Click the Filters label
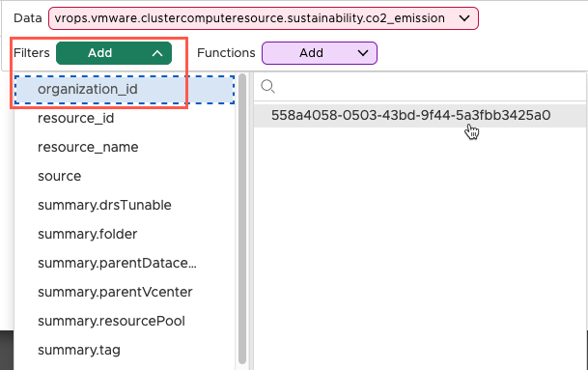 pos(32,53)
